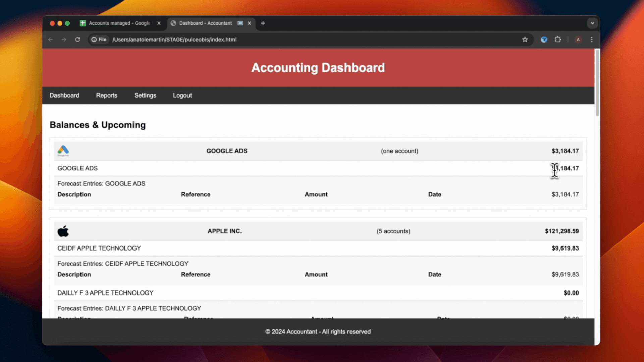Select the GOOGLE ADS account row
Screen dimensions: 644x362
point(318,168)
